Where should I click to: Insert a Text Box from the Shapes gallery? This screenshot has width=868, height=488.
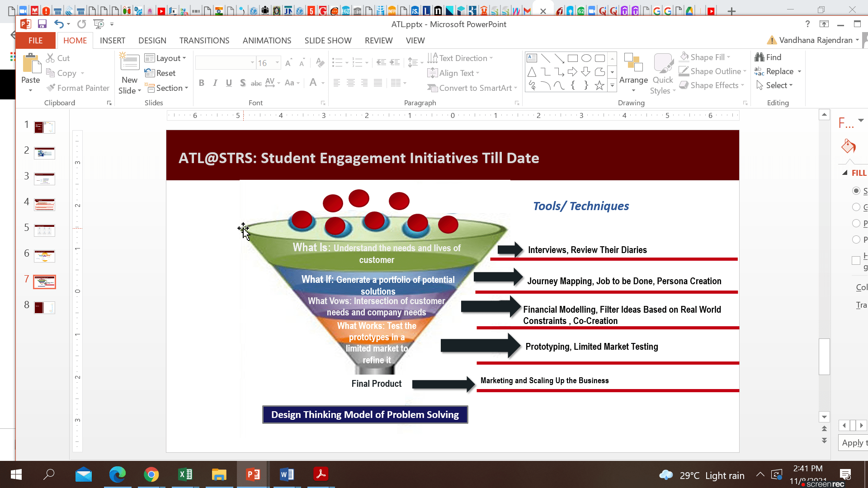coord(532,58)
